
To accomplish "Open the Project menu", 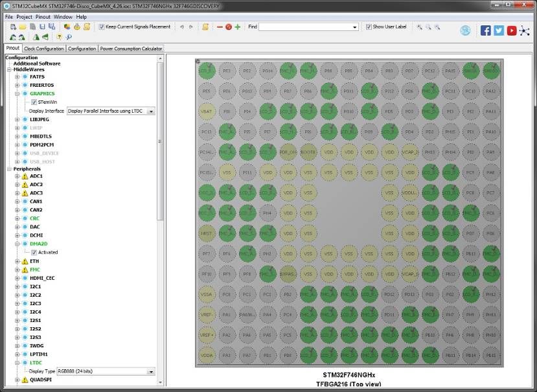I will 25,17.
